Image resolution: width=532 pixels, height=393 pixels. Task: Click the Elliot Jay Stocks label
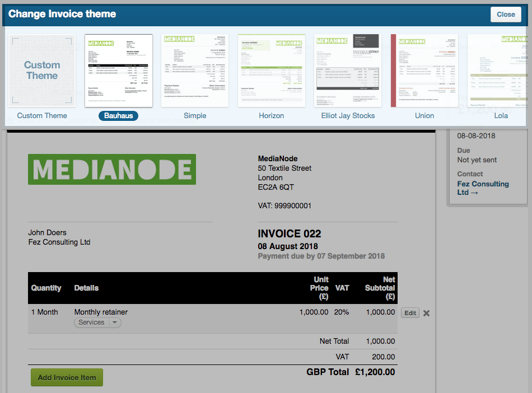point(348,116)
